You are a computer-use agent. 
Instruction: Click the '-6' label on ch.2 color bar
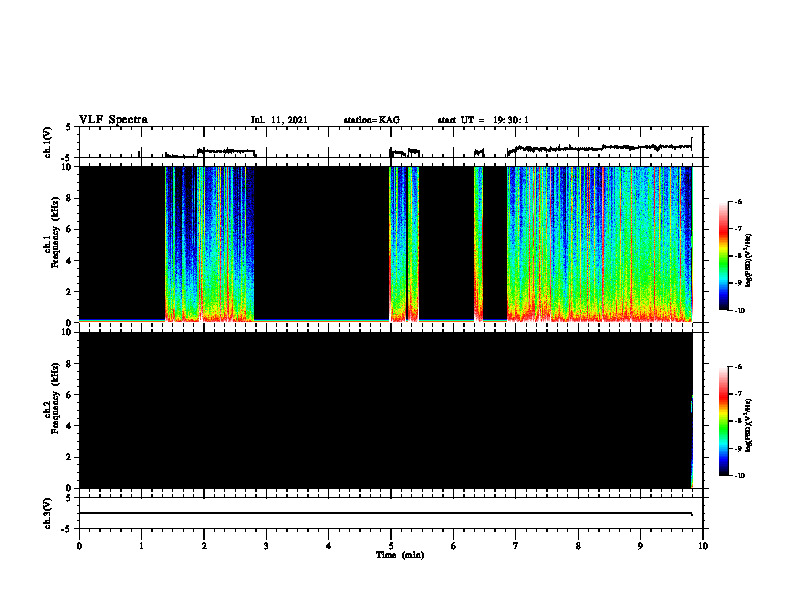pos(738,367)
